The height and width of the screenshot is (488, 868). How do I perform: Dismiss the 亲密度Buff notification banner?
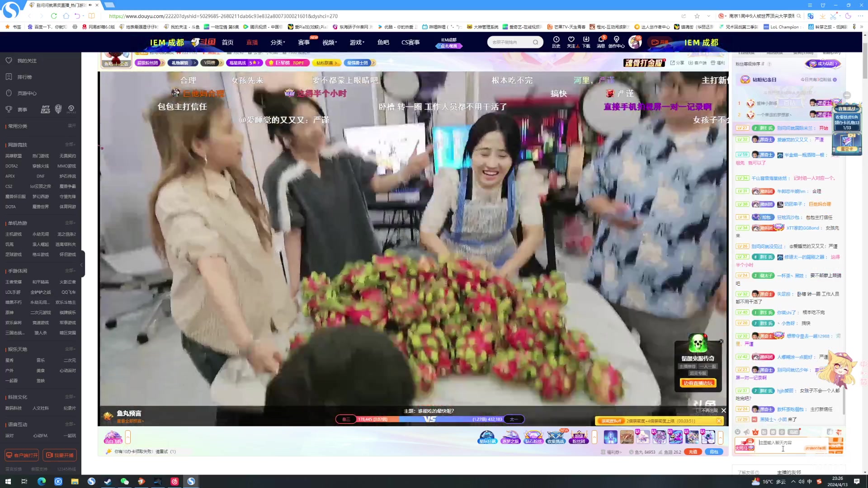click(x=719, y=421)
